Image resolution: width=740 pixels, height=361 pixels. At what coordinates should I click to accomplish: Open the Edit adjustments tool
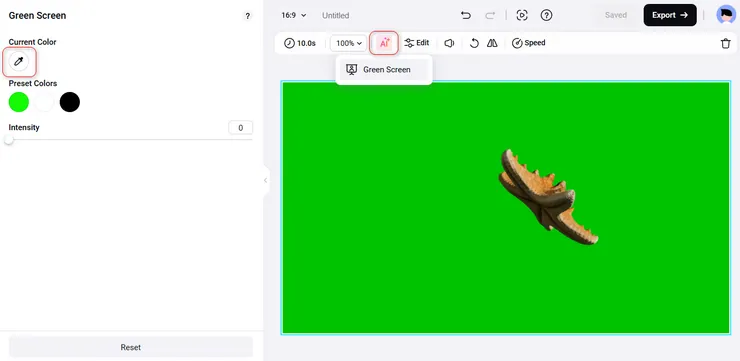click(417, 43)
